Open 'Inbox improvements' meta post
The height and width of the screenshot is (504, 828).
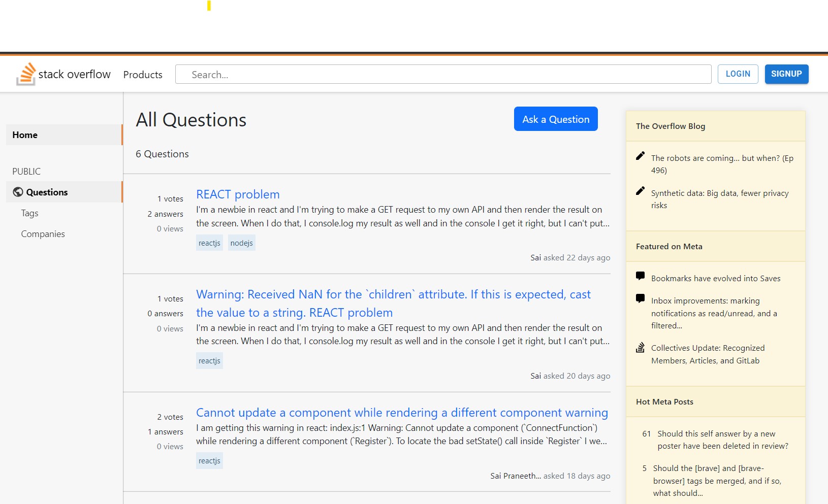click(714, 313)
